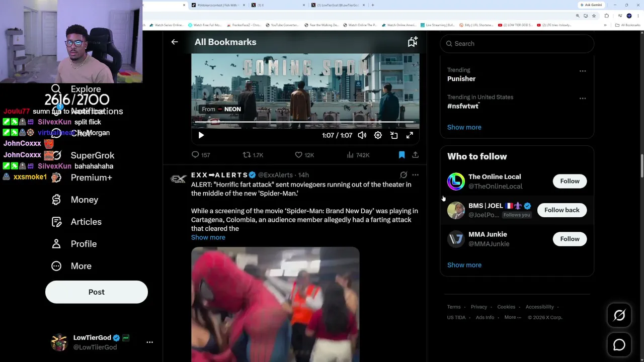Open the Privacy footer link

click(x=479, y=307)
